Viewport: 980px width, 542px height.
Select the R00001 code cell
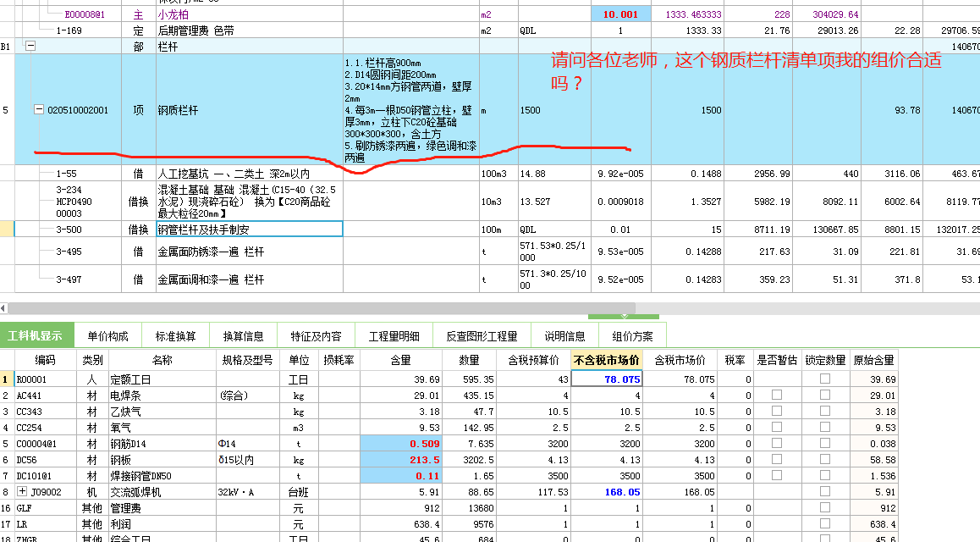coord(45,379)
